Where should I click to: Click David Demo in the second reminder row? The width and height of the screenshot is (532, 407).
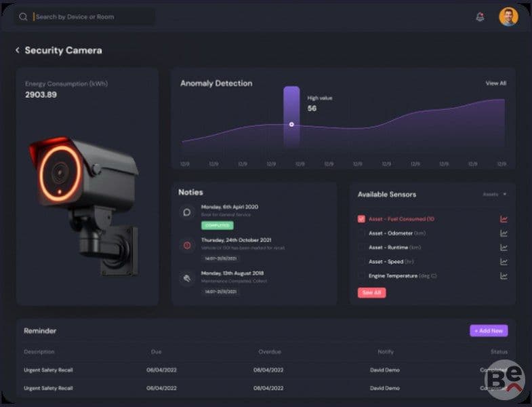[x=385, y=388]
